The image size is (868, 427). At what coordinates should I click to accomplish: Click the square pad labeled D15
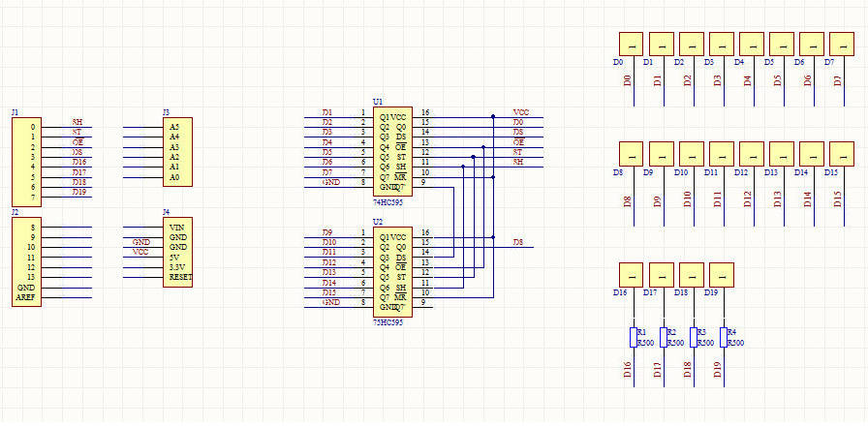(x=841, y=155)
